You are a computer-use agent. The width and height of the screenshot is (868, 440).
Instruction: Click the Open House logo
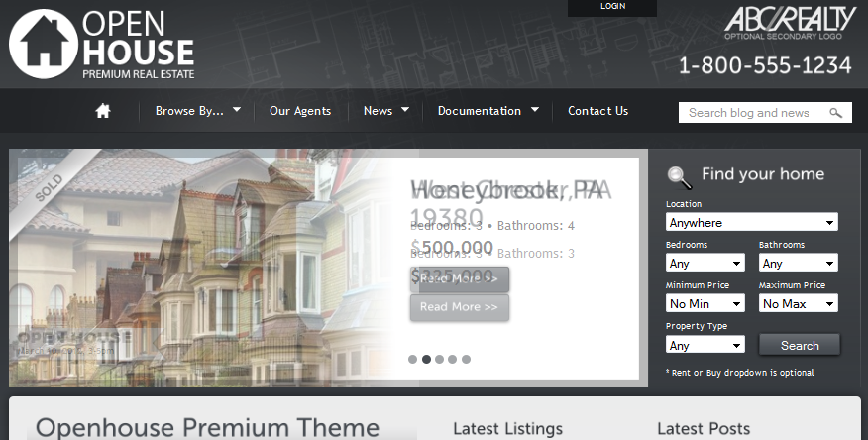102,44
